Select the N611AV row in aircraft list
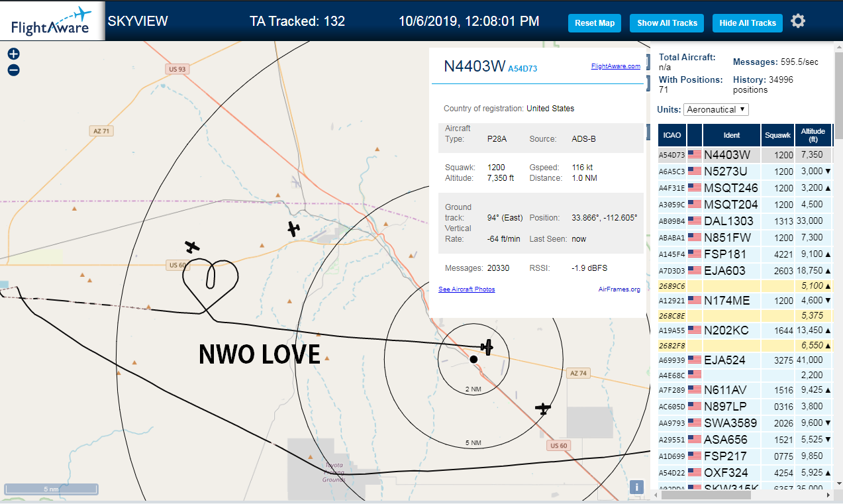 point(745,390)
